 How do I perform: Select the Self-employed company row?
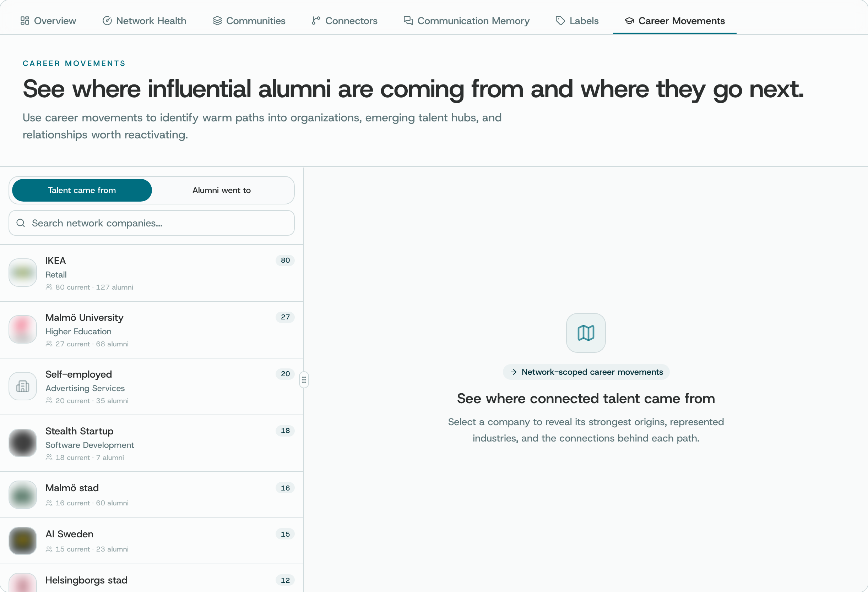pyautogui.click(x=152, y=387)
